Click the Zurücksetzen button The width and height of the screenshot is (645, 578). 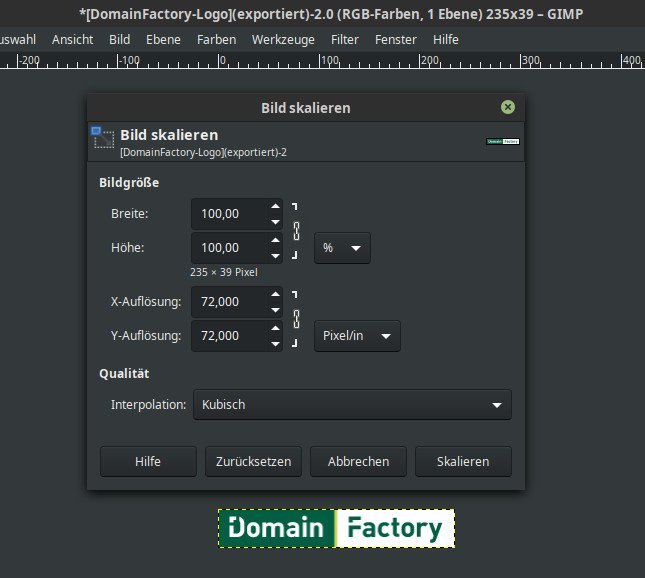pyautogui.click(x=253, y=462)
